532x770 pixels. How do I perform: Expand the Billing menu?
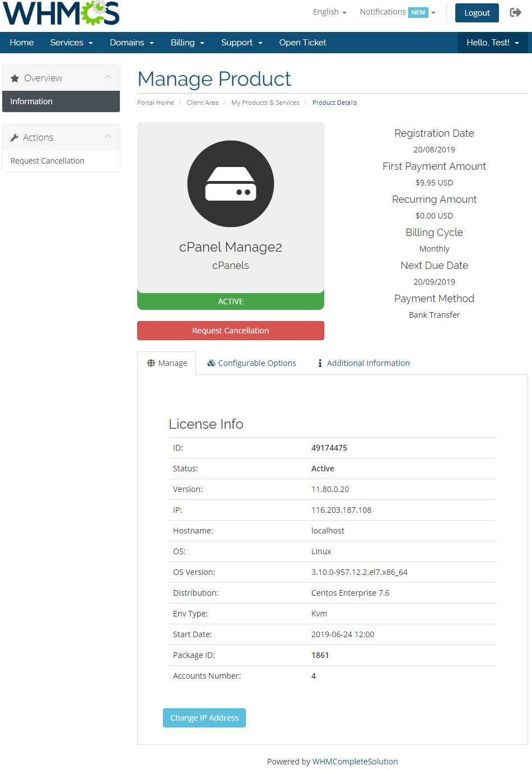pos(188,43)
